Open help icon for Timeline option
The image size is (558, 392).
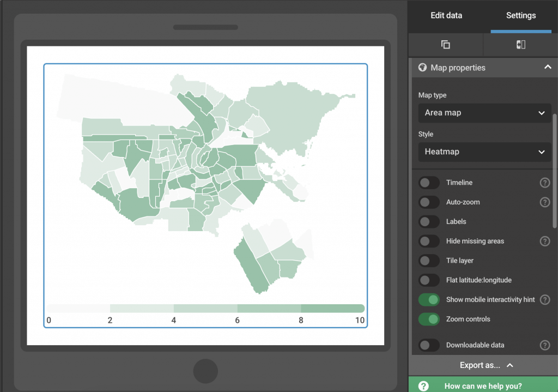544,183
